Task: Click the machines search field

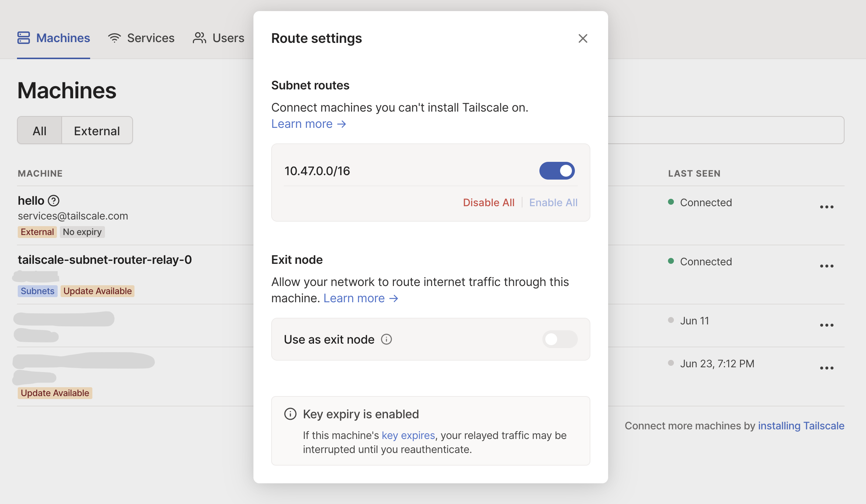Action: (x=726, y=130)
